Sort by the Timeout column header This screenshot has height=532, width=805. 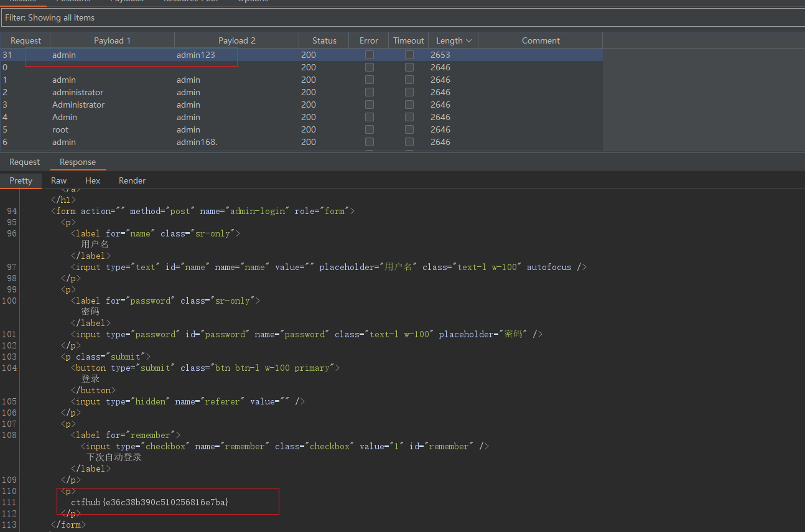409,40
